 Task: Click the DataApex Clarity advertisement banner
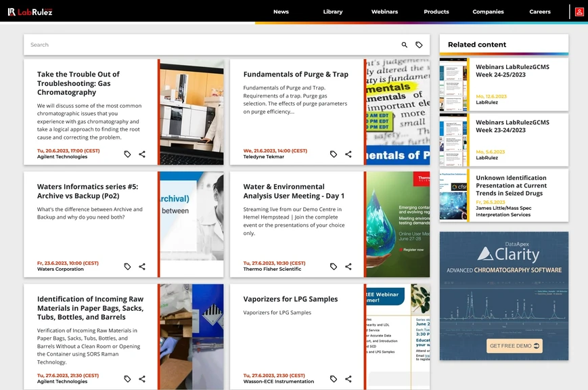click(x=504, y=296)
